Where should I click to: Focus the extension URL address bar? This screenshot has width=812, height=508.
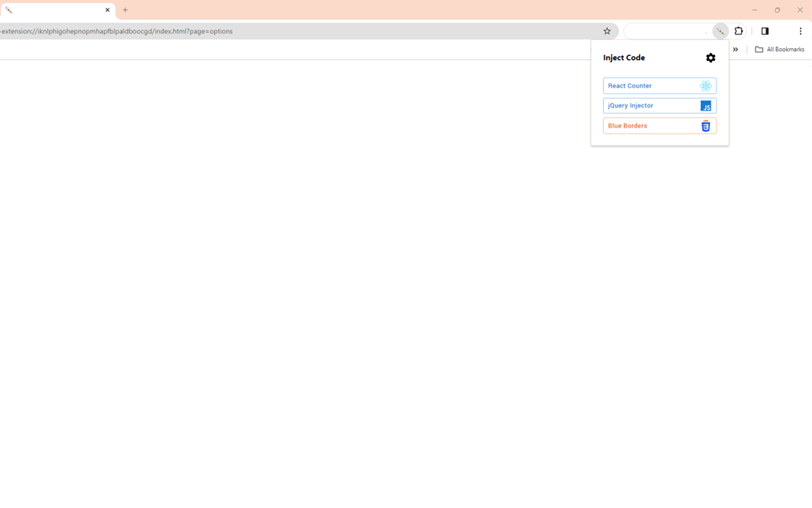coord(298,30)
